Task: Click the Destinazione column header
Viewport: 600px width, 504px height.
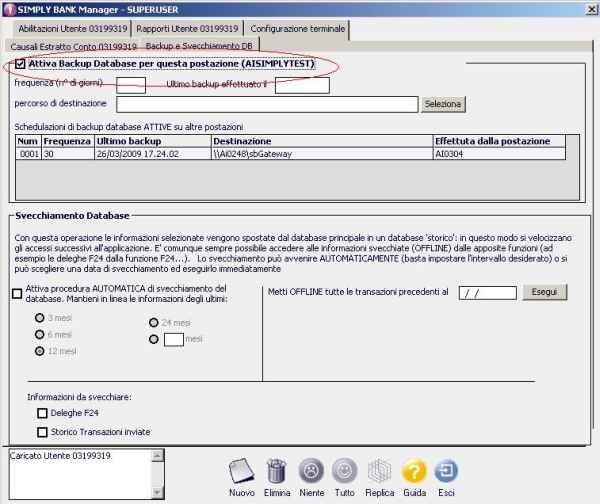Action: [x=322, y=141]
